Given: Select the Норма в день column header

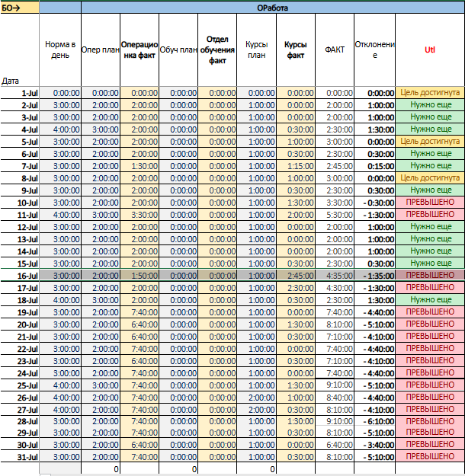Looking at the screenshot, I should click(x=60, y=50).
